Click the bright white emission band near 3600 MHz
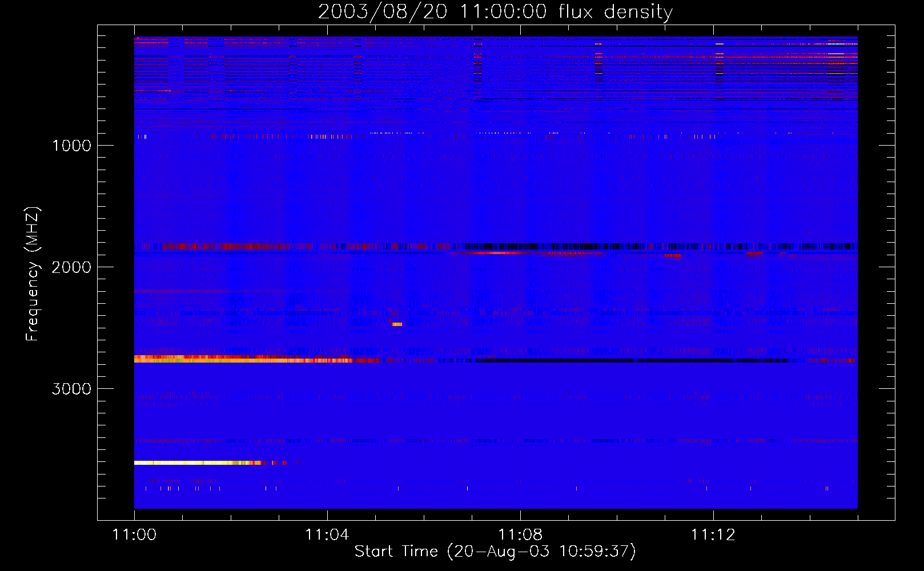Viewport: 924px width, 571px height. [197, 463]
